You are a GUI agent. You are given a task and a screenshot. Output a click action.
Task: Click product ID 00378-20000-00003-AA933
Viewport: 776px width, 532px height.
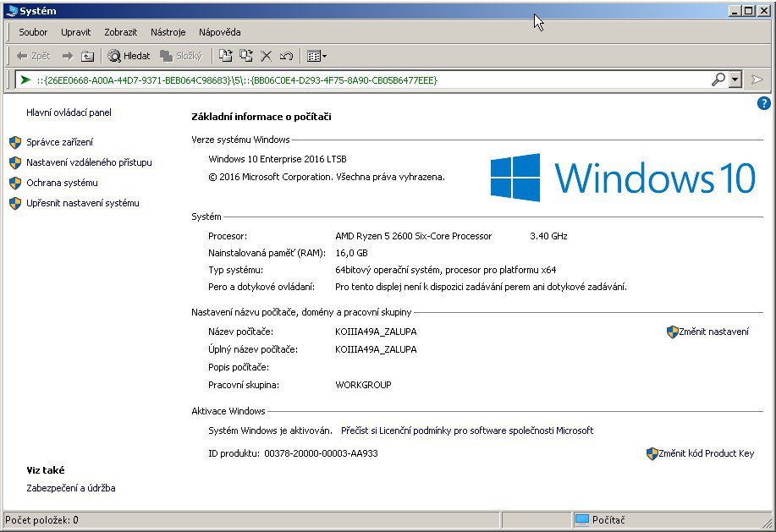pos(321,452)
